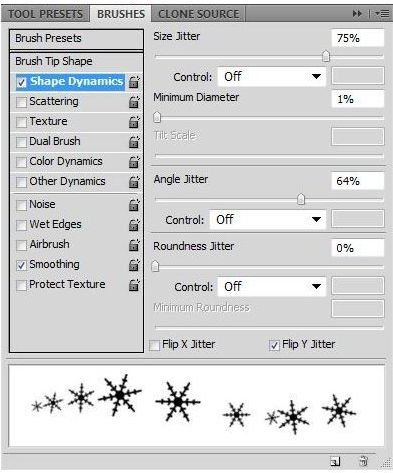Viewport: 393px width, 473px height.
Task: Click the lock icon next to Dual Brush
Action: pyautogui.click(x=134, y=142)
